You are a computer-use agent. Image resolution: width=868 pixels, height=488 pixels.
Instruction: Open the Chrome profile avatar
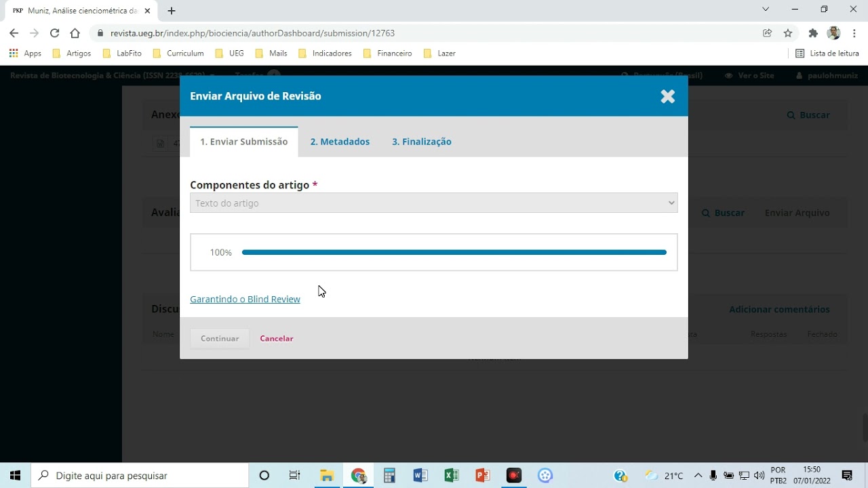[834, 33]
